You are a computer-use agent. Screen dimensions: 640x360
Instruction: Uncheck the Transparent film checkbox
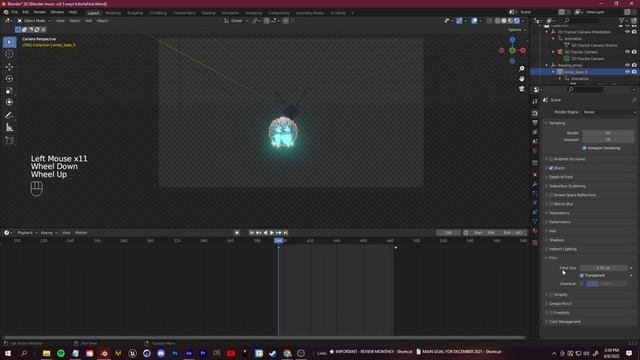click(x=582, y=276)
